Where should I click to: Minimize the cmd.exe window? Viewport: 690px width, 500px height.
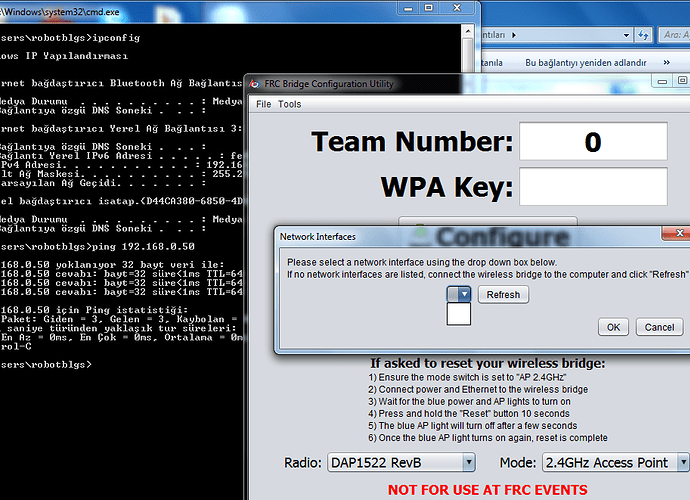point(408,8)
